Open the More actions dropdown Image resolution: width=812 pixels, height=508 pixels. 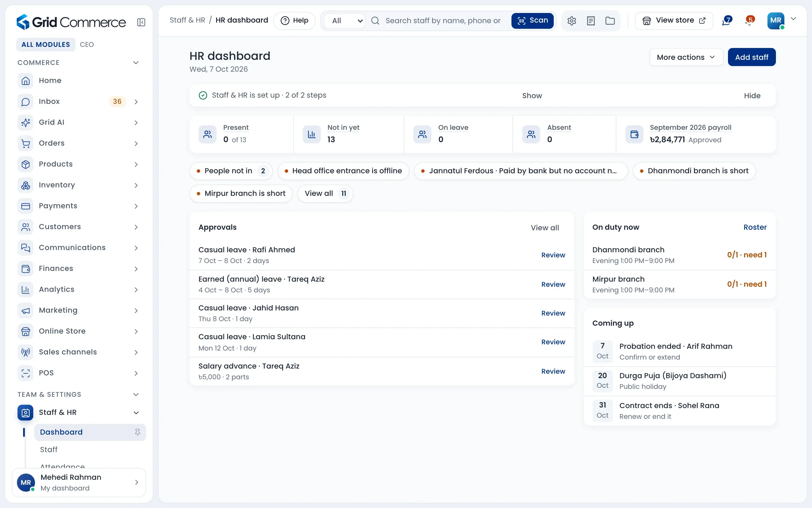click(x=686, y=57)
